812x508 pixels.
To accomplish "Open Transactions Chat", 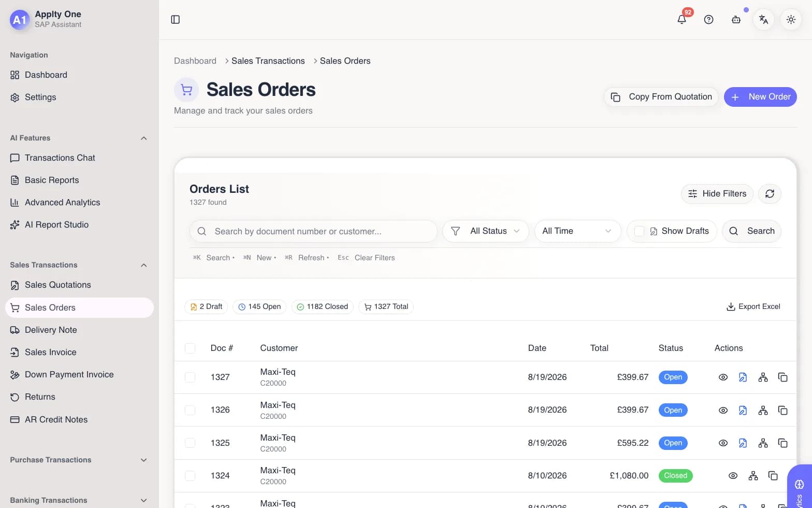I will pyautogui.click(x=79, y=158).
